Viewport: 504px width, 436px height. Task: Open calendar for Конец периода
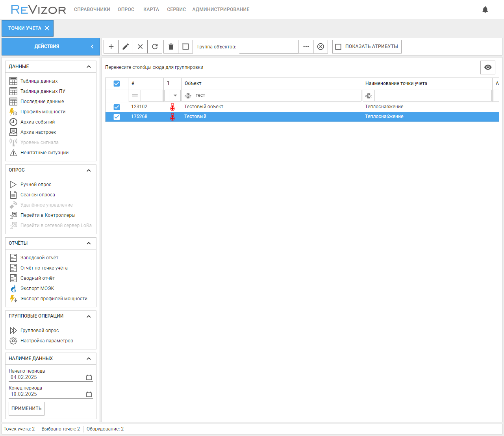click(89, 394)
